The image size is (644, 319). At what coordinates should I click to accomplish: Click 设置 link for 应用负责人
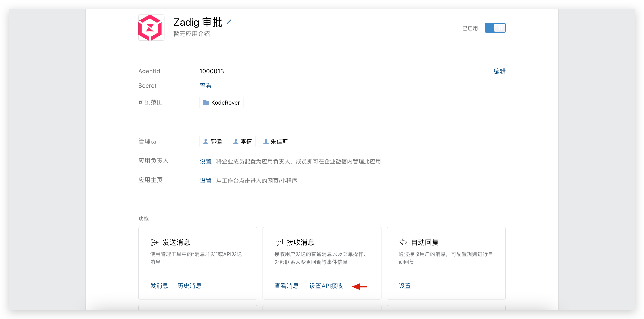click(205, 161)
